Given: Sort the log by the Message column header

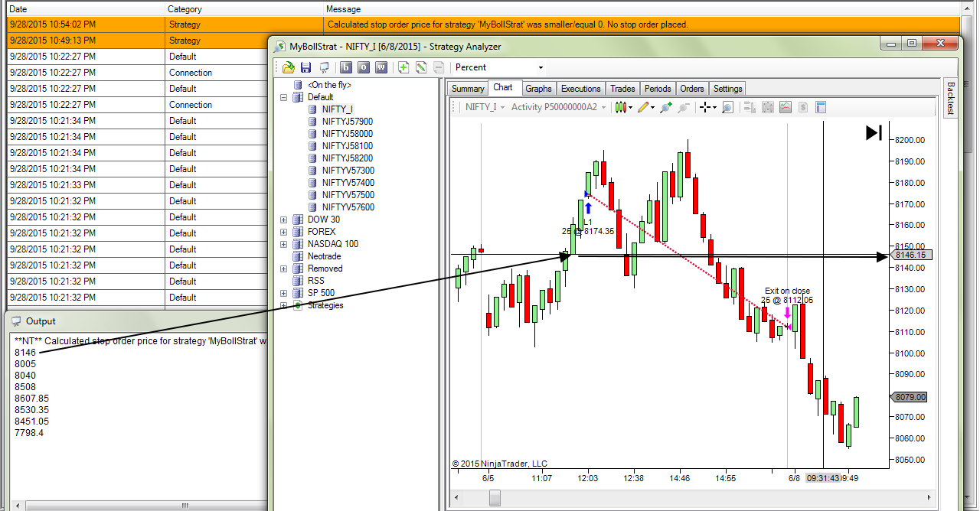Looking at the screenshot, I should [643, 9].
